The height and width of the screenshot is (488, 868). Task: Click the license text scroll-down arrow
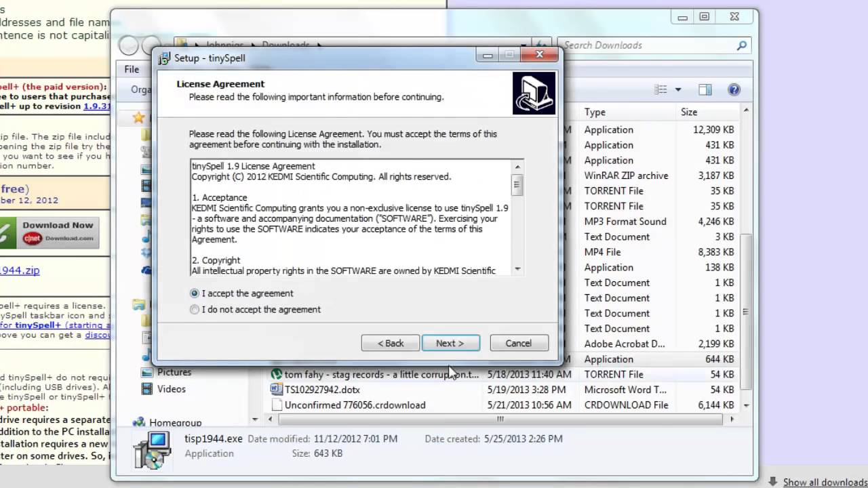(x=518, y=269)
